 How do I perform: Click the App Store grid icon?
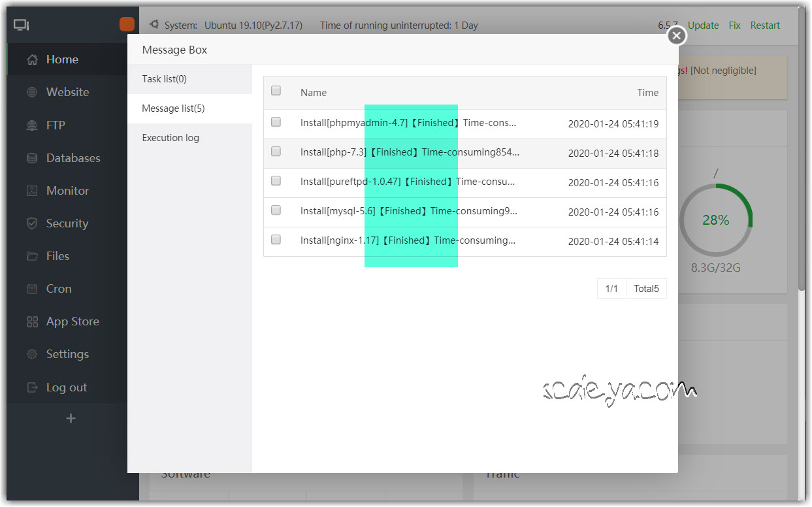pyautogui.click(x=32, y=321)
